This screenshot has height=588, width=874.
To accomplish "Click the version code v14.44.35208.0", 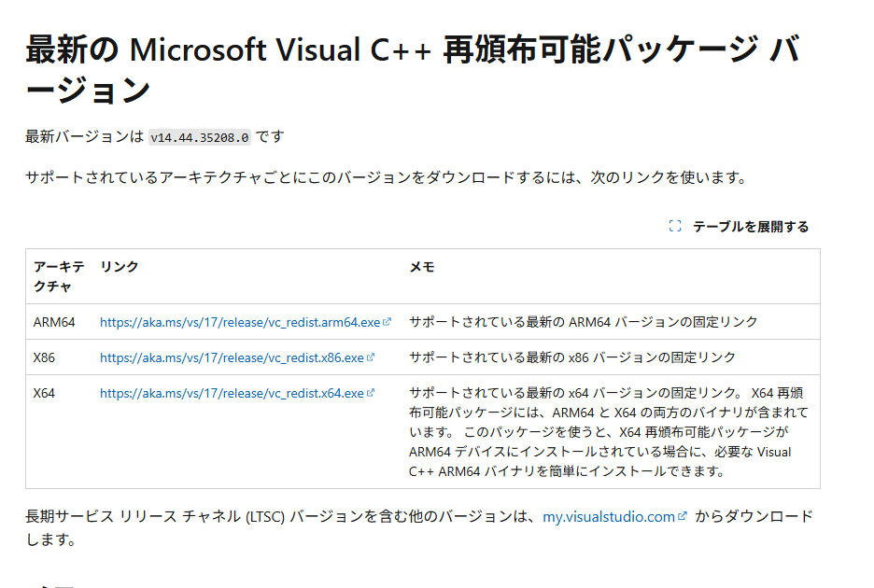I will tap(200, 137).
